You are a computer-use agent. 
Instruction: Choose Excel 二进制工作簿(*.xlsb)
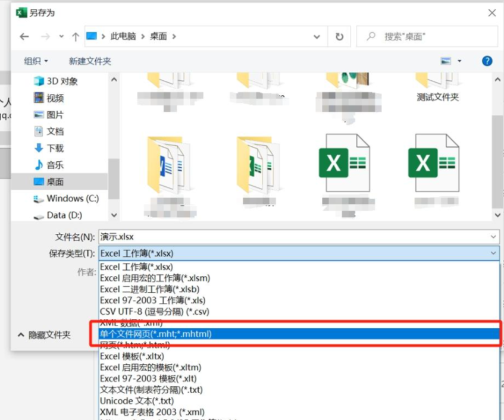coord(299,289)
